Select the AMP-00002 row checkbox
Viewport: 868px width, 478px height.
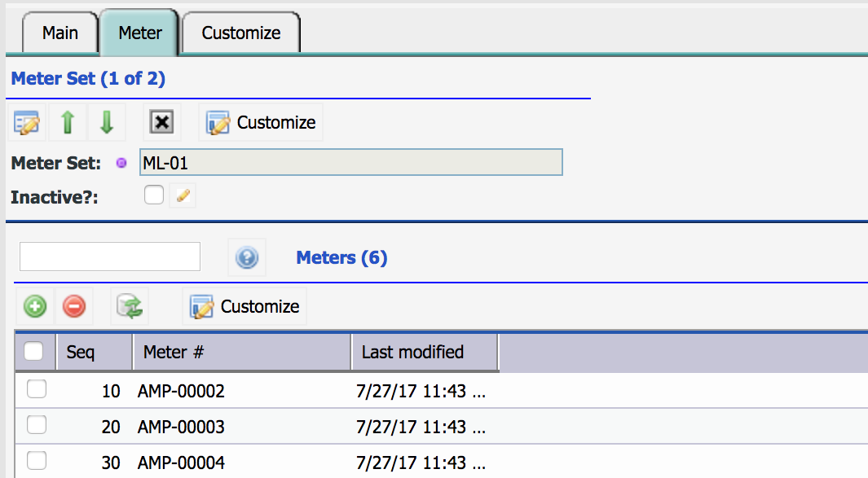click(x=37, y=389)
